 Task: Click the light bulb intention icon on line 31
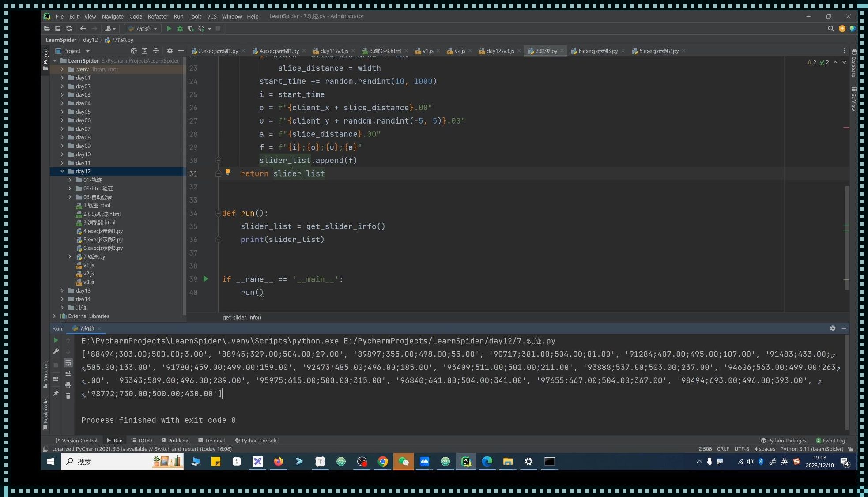pyautogui.click(x=228, y=172)
